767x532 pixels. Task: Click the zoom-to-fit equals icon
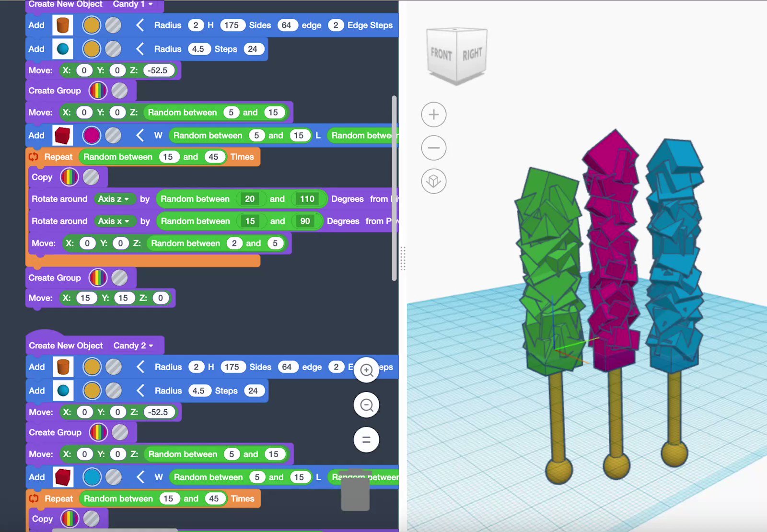pos(366,439)
